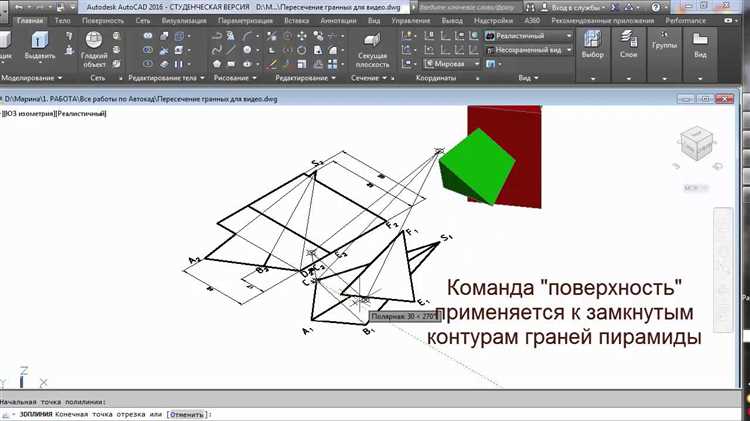Select the green pyramid solid in viewport
Screen dimensions: 750x421
(x=475, y=167)
